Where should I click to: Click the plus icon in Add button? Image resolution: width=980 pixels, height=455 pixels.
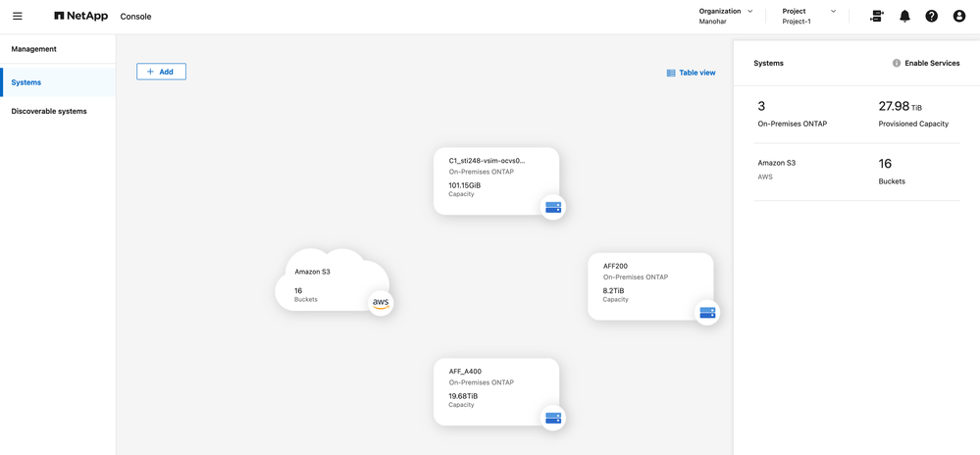click(x=150, y=72)
